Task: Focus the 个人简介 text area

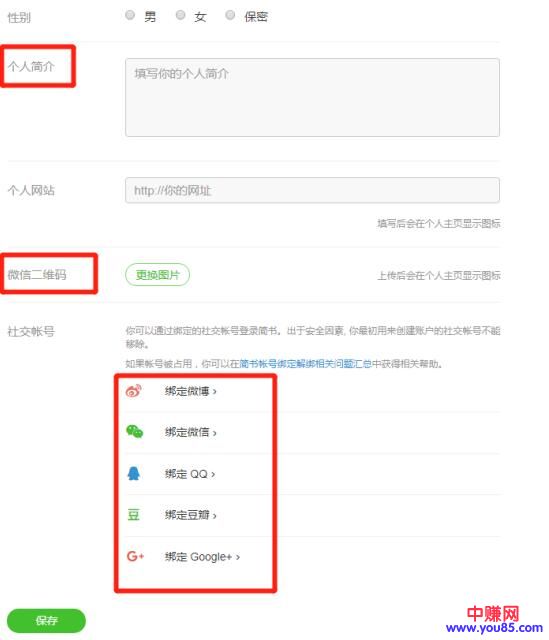Action: pyautogui.click(x=312, y=98)
